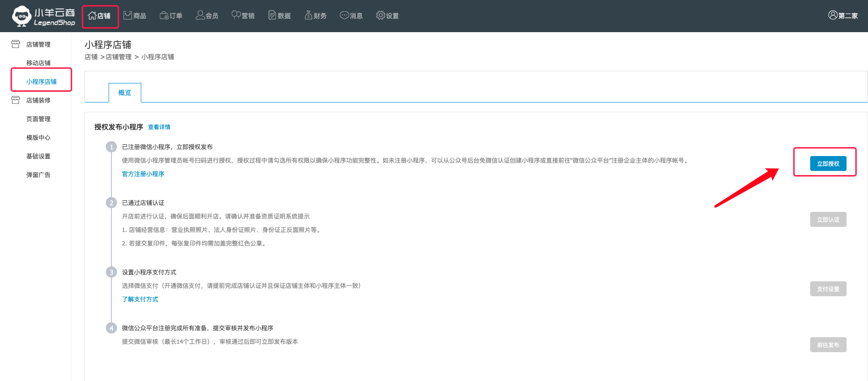868x381 pixels.
Task: Open the 商品 products menu
Action: click(x=135, y=16)
